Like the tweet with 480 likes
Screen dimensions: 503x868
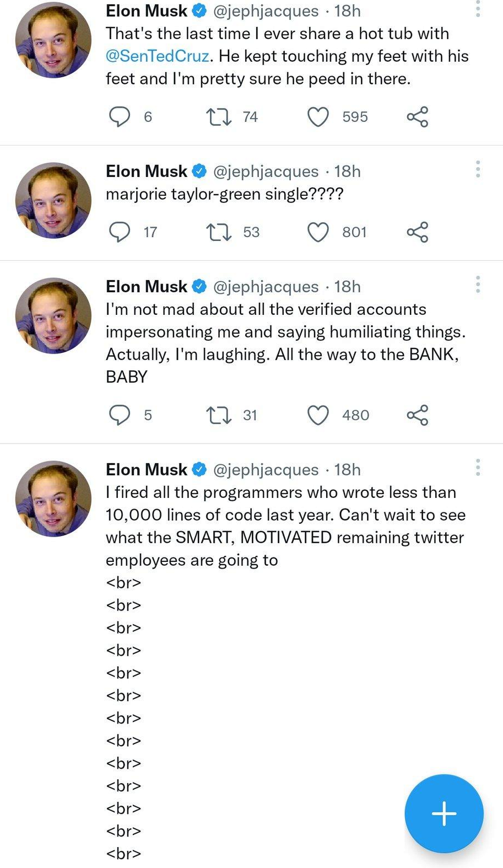pos(318,415)
